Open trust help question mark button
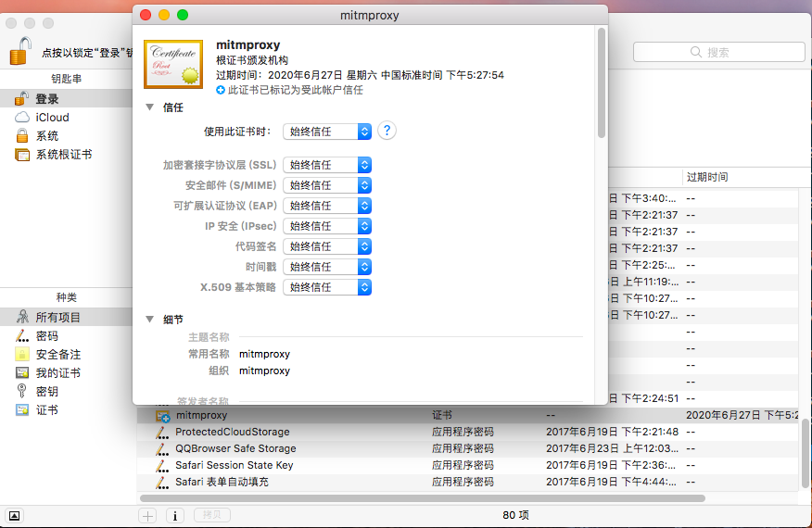Screen dimensions: 812x528 [387, 131]
